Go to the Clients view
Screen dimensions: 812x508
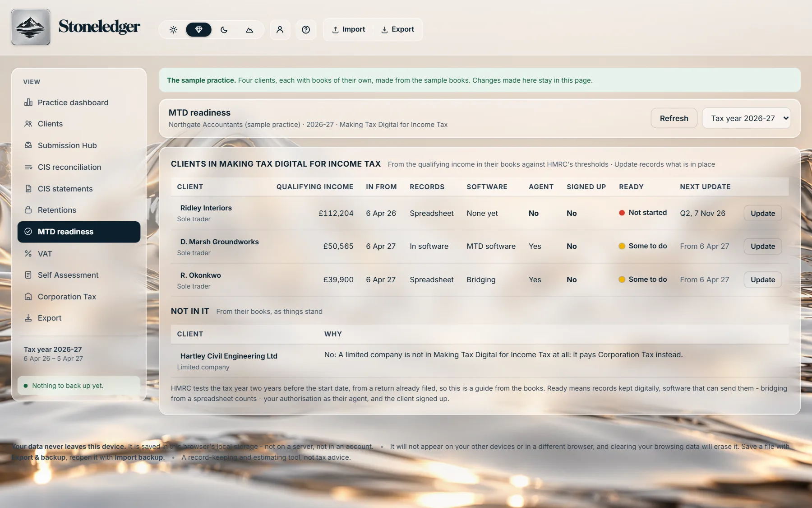79,124
